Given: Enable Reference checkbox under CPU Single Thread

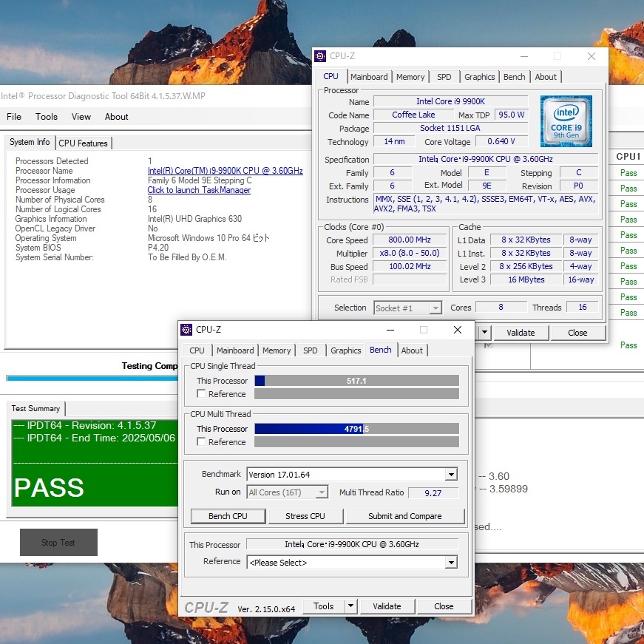Looking at the screenshot, I should tap(201, 394).
